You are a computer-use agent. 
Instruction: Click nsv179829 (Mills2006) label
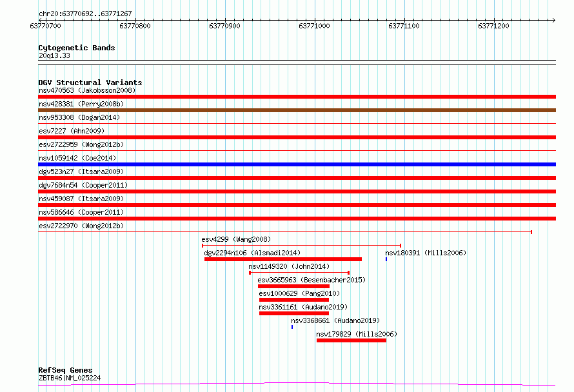pyautogui.click(x=357, y=334)
